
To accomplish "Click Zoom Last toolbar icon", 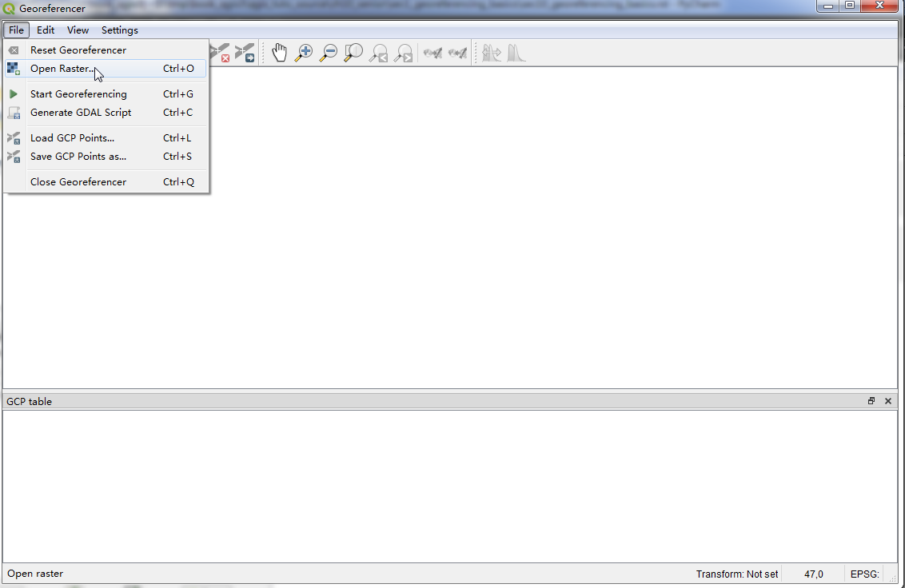I will coord(379,53).
